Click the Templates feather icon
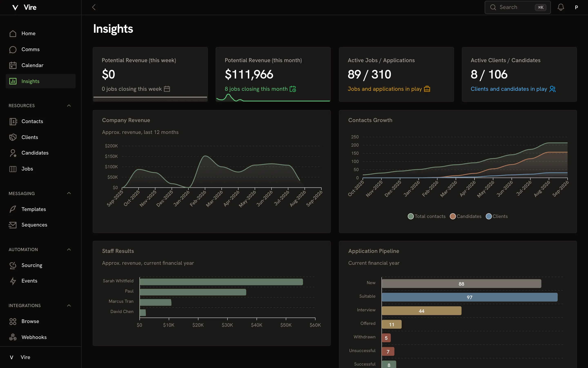Screen dimensions: 588x368 click(x=13, y=209)
